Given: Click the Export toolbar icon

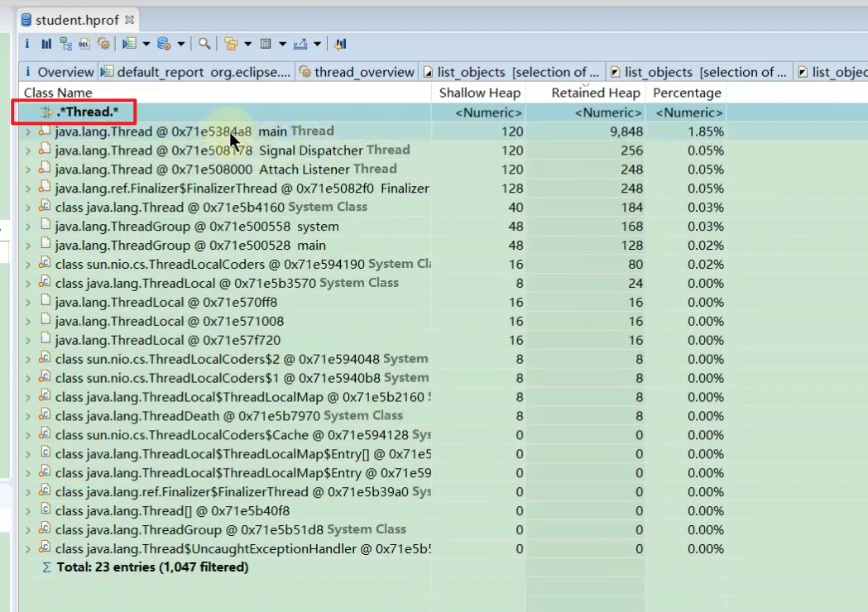Looking at the screenshot, I should tap(300, 44).
